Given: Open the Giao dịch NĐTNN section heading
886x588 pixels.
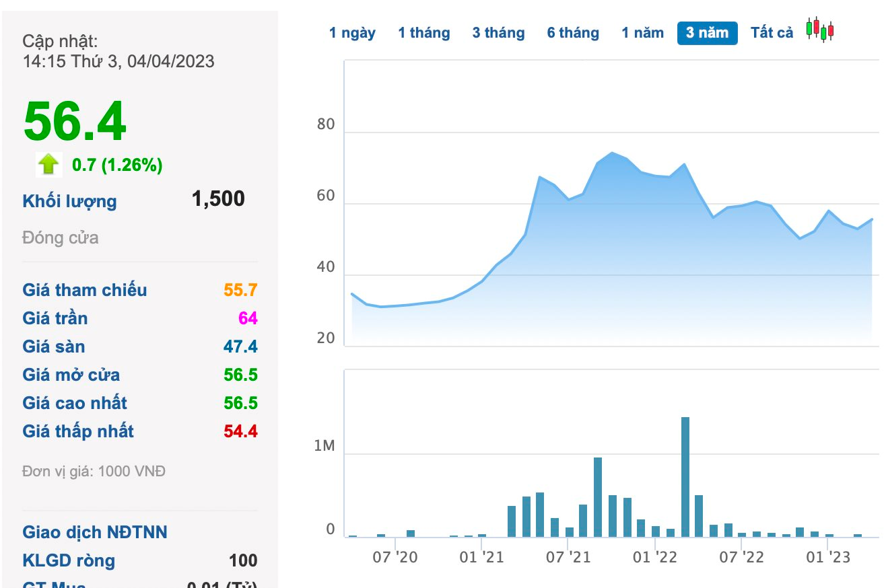Looking at the screenshot, I should point(95,532).
